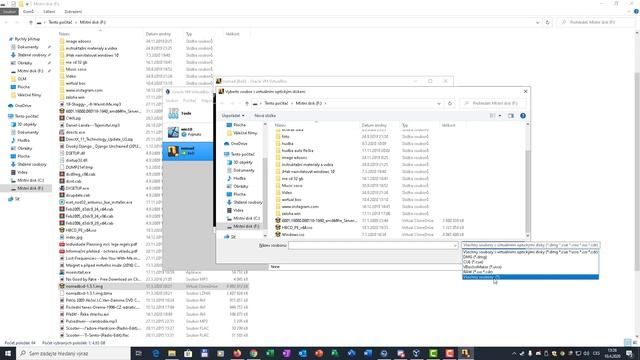Viewport: 640px width, 360px height.
Task: Click the Explorer help icon at top right
Action: (636, 11)
